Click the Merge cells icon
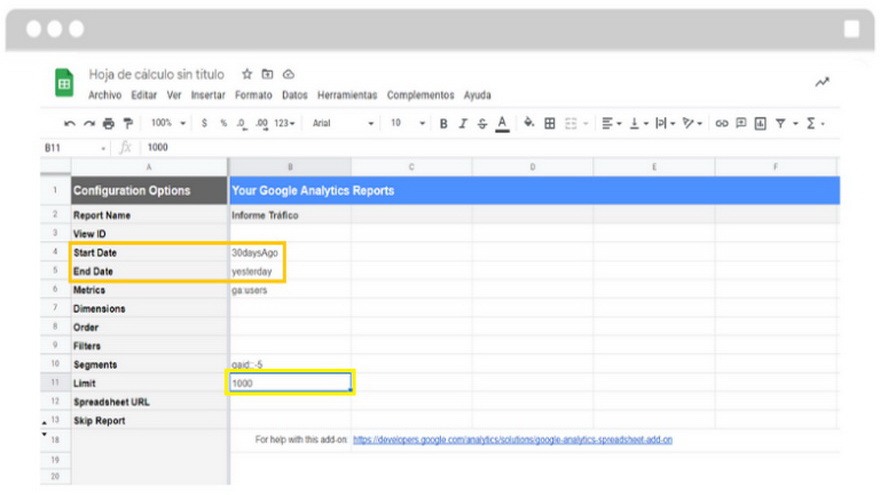Screen dimensions: 880x495 click(571, 123)
